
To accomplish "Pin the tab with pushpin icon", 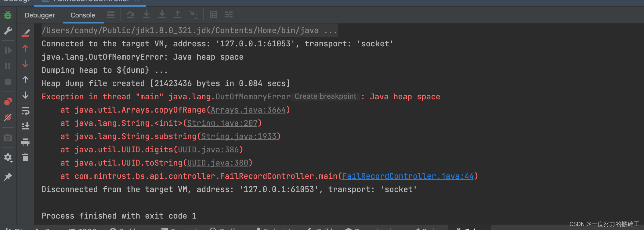I will tap(8, 177).
